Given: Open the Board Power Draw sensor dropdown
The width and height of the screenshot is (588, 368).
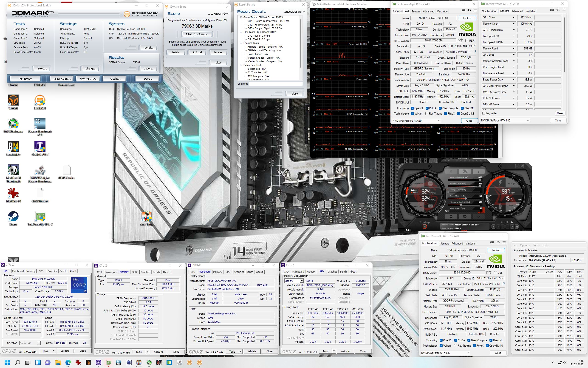Looking at the screenshot, I should point(513,80).
